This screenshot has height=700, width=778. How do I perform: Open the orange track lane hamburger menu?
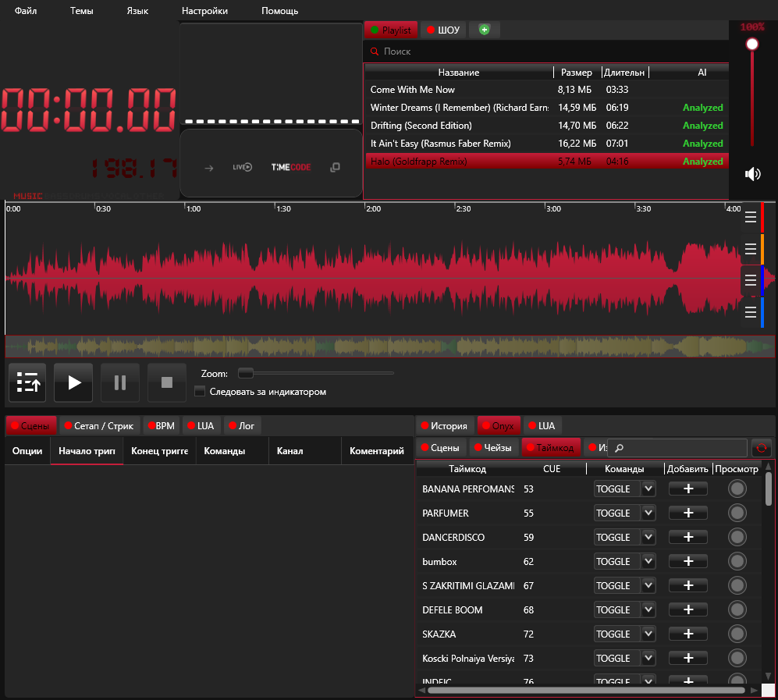pos(751,248)
